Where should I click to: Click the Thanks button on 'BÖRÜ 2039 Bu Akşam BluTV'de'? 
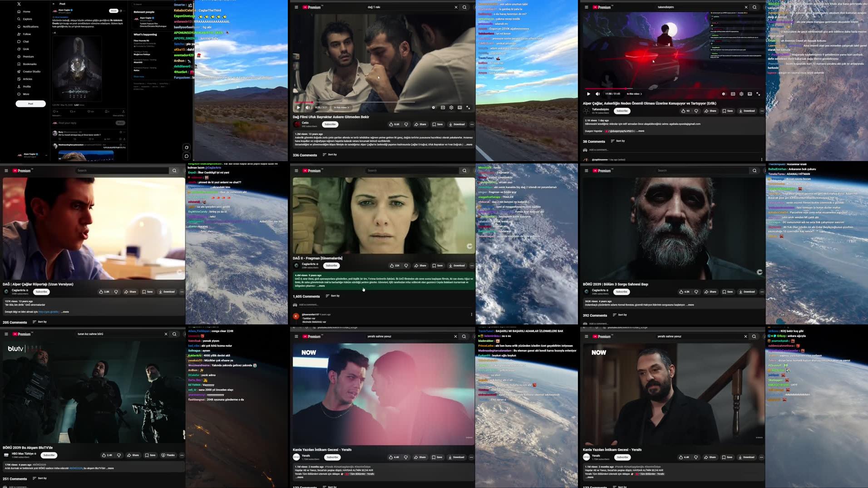pos(168,455)
